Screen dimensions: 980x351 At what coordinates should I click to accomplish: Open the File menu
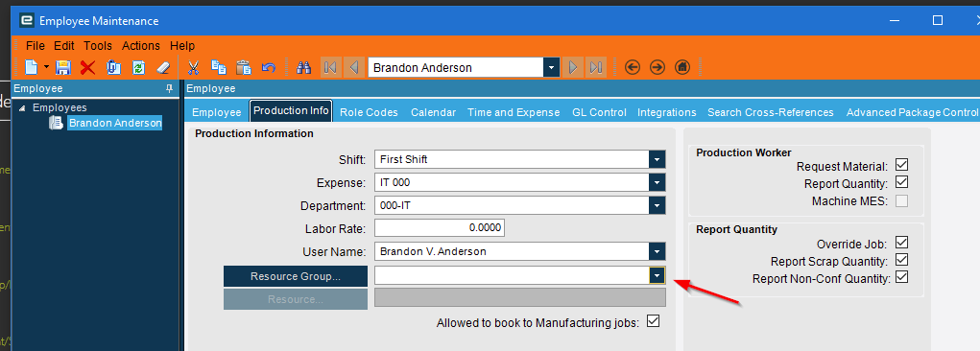(x=36, y=46)
